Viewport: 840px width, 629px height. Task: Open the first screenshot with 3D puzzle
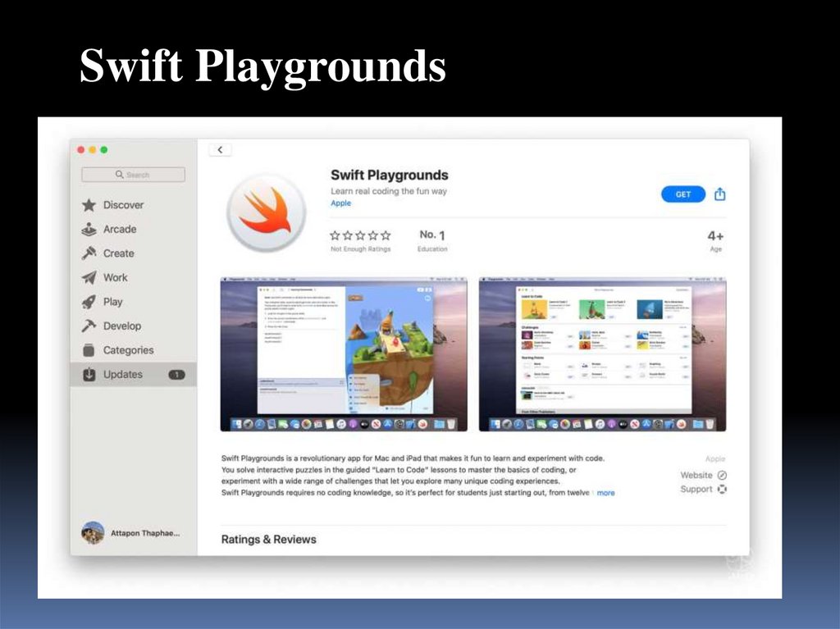tap(344, 354)
